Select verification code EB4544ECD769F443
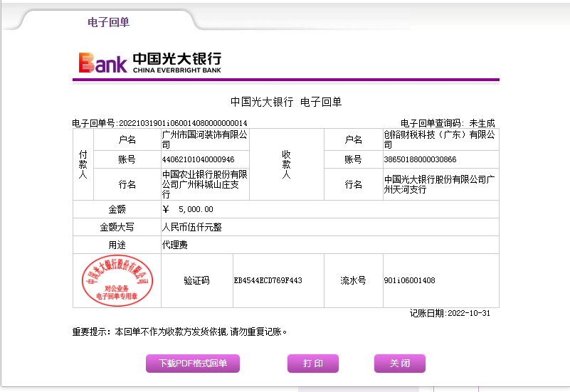570x392 pixels. click(268, 281)
